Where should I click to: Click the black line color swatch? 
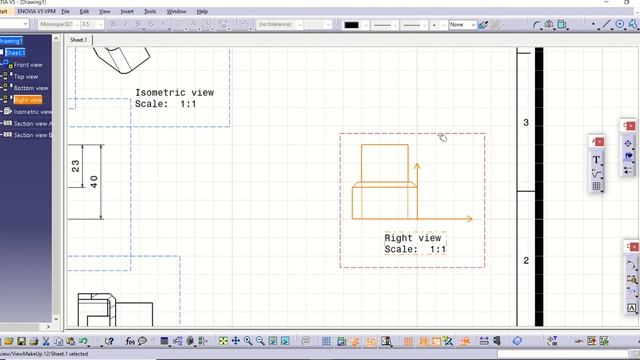click(351, 25)
